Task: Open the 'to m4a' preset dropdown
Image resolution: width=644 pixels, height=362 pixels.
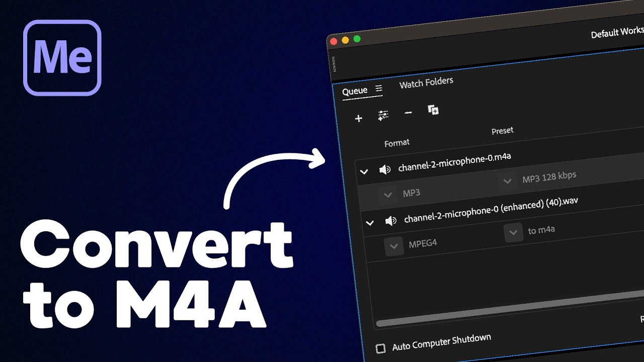Action: [513, 232]
